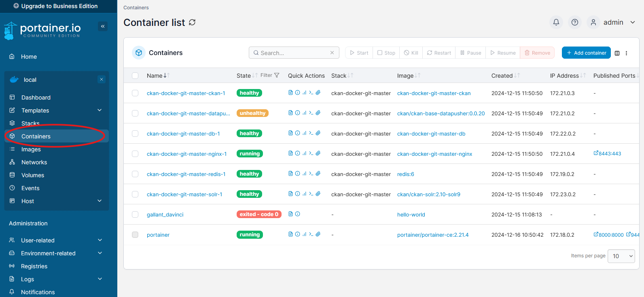The width and height of the screenshot is (644, 297).
Task: Open exec console for ckan-docker-git-master-db-1
Action: click(x=311, y=133)
